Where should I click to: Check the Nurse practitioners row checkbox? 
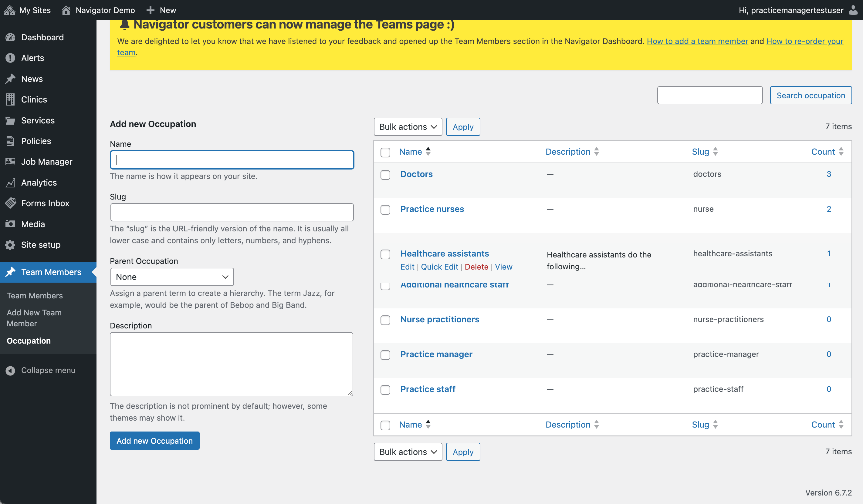[x=385, y=320]
